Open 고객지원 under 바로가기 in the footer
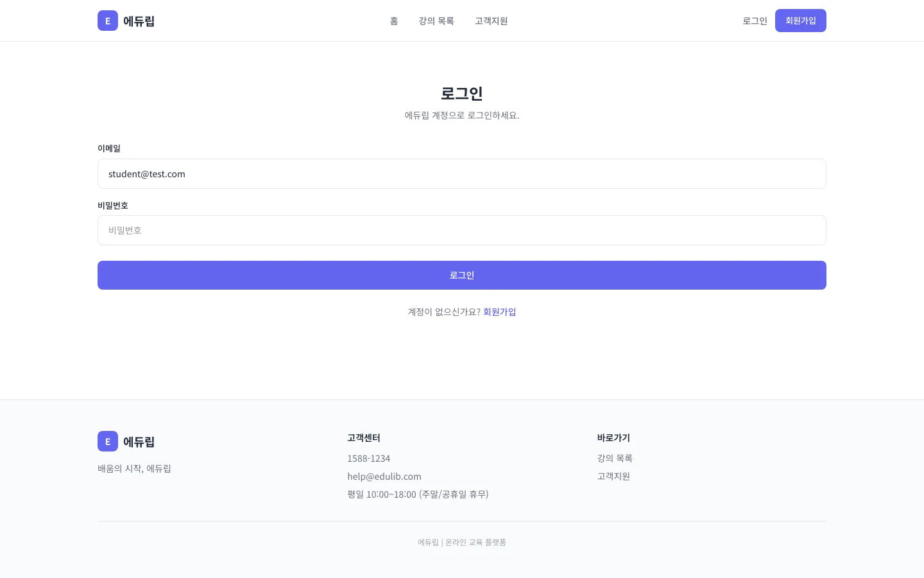Screen dimensions: 924x578 [613, 476]
